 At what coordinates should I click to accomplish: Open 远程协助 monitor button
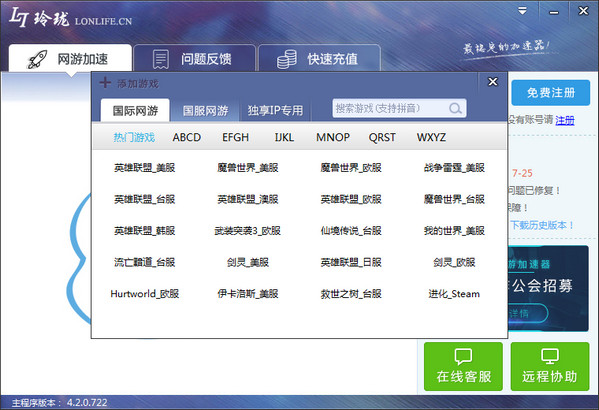pyautogui.click(x=550, y=366)
